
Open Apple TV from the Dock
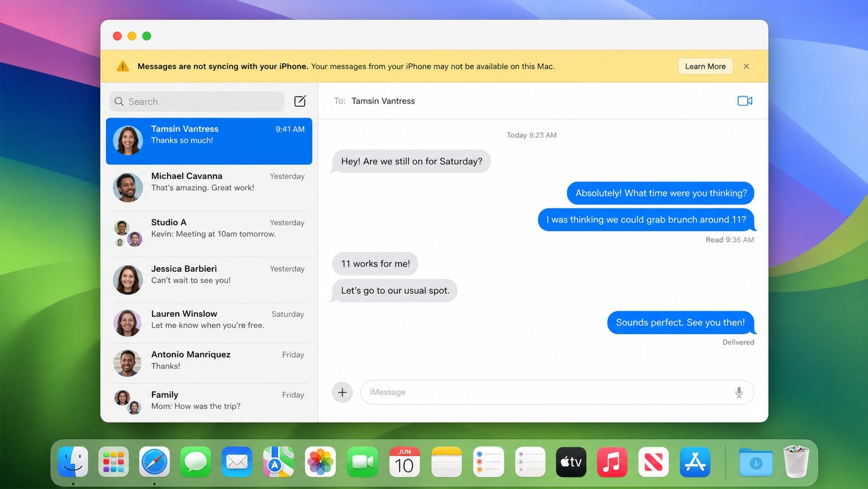(x=571, y=461)
